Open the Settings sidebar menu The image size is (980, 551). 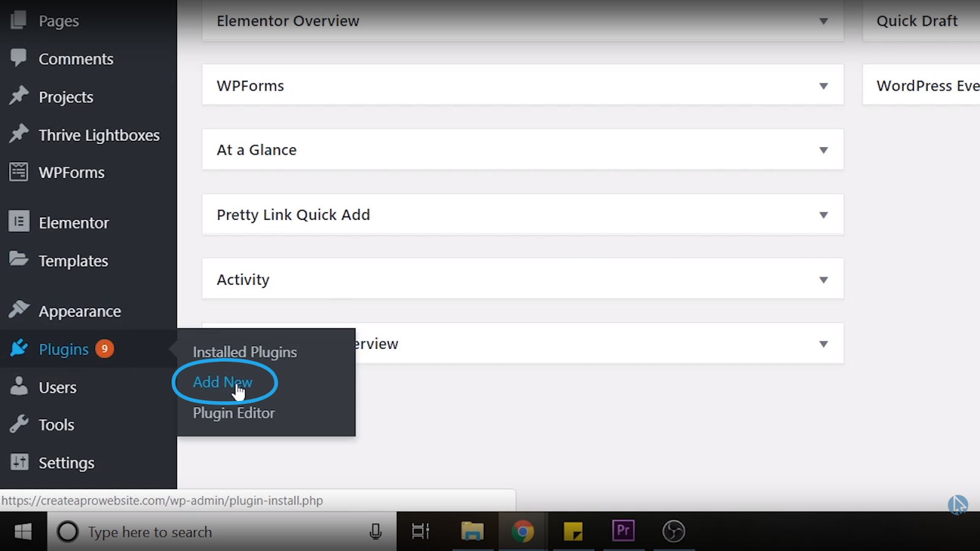67,463
